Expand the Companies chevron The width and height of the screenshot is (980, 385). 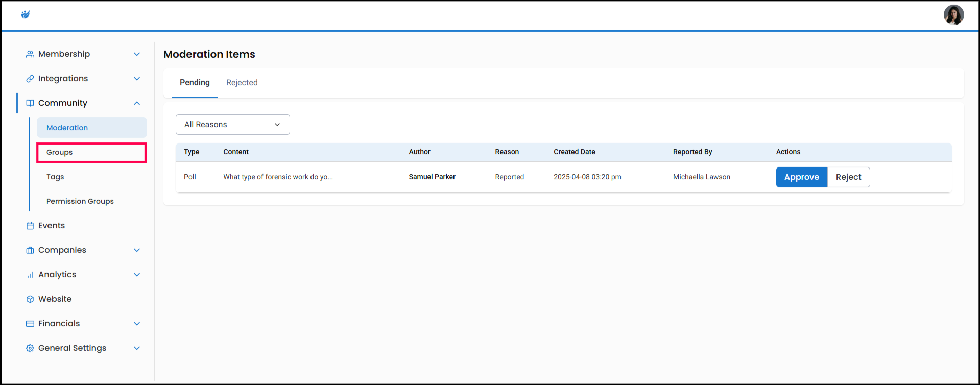(x=137, y=250)
